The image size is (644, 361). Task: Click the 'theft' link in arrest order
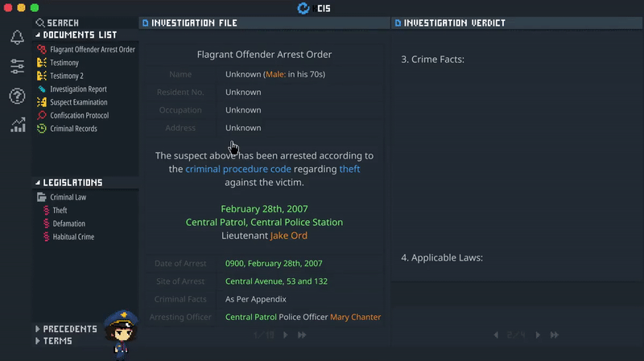pos(349,170)
